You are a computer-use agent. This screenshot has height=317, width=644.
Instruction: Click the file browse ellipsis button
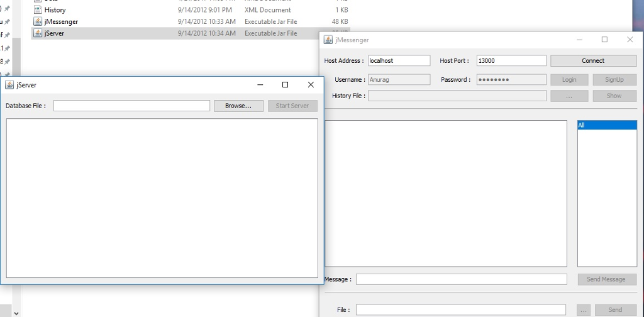coord(584,309)
